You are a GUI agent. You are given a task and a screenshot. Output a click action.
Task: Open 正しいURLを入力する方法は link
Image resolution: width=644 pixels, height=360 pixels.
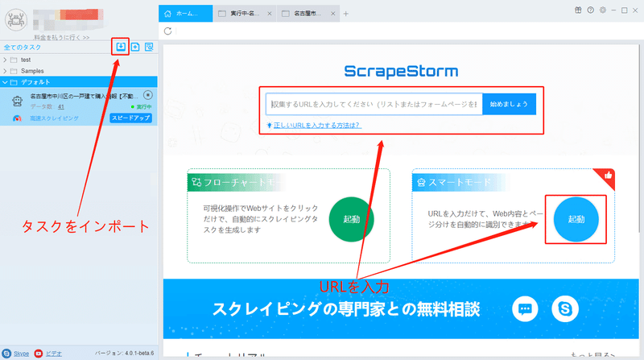(317, 125)
